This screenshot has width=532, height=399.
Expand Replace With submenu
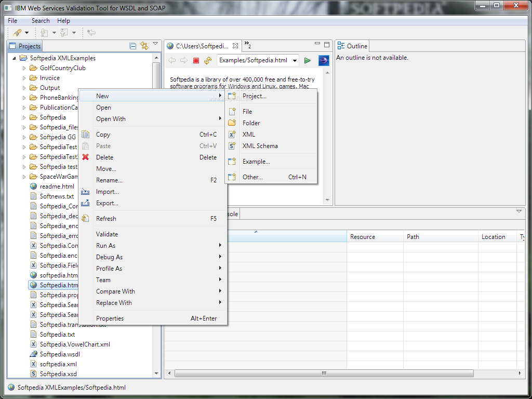(x=153, y=303)
